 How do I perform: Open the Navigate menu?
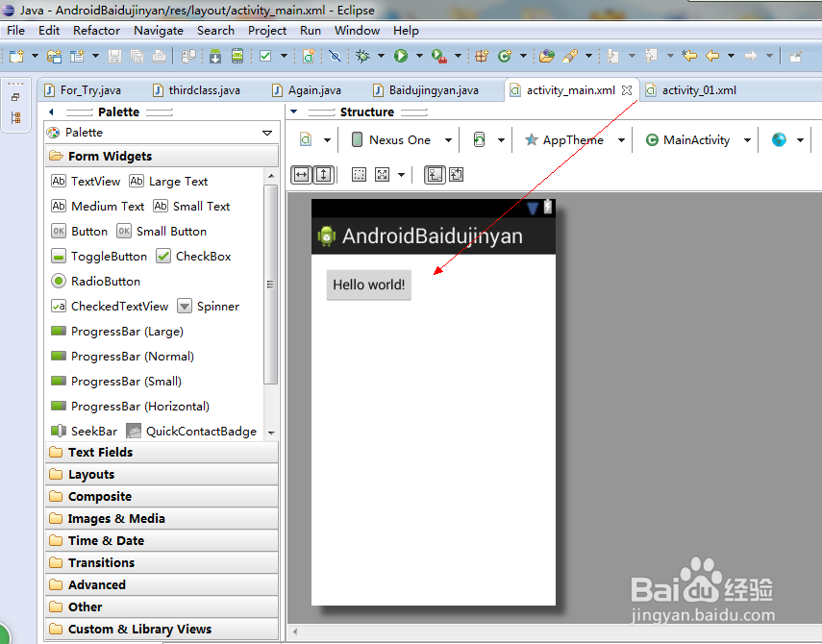click(x=159, y=31)
